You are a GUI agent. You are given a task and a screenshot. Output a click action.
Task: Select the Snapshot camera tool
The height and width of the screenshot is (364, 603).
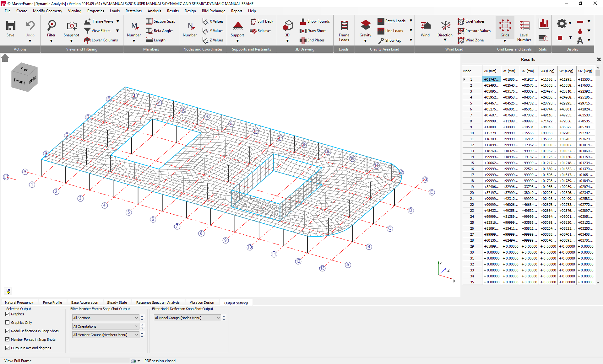(x=71, y=26)
